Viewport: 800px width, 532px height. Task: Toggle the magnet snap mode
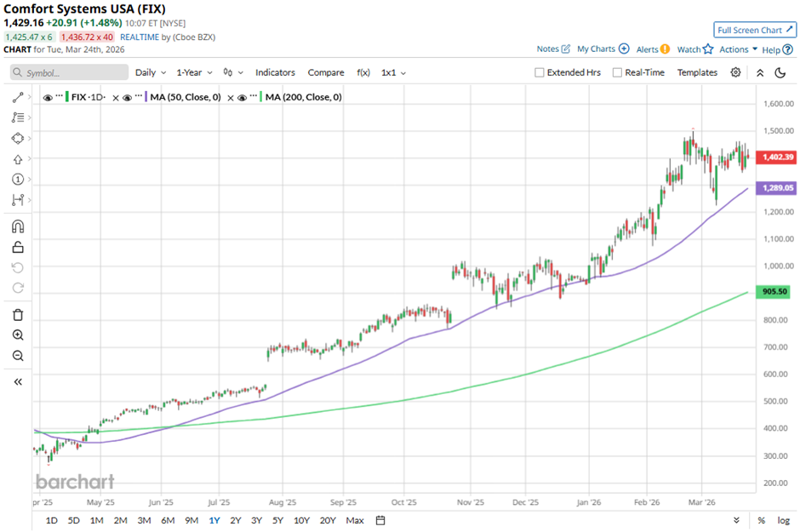click(x=18, y=226)
